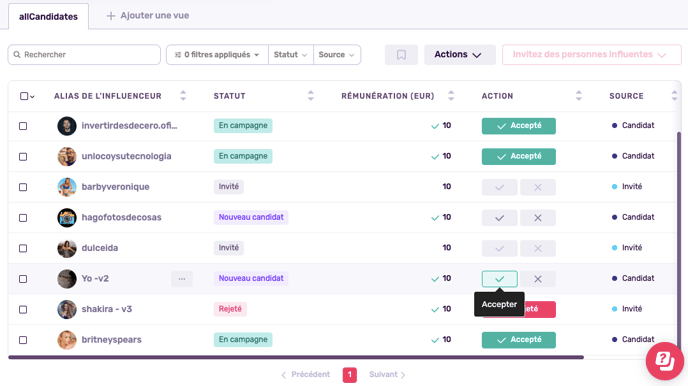
Task: Check the barbyveronique row checkbox
Action: click(23, 187)
